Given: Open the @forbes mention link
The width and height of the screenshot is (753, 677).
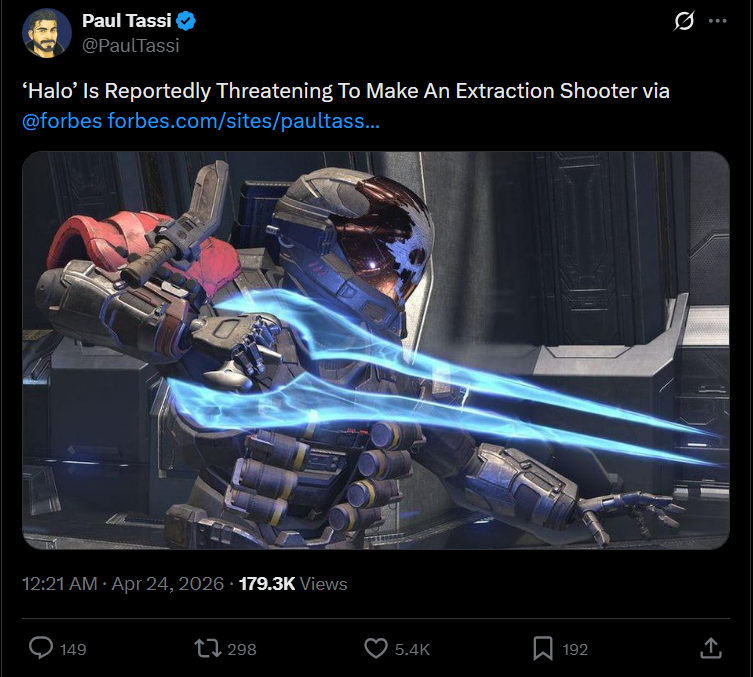Looking at the screenshot, I should pyautogui.click(x=62, y=121).
